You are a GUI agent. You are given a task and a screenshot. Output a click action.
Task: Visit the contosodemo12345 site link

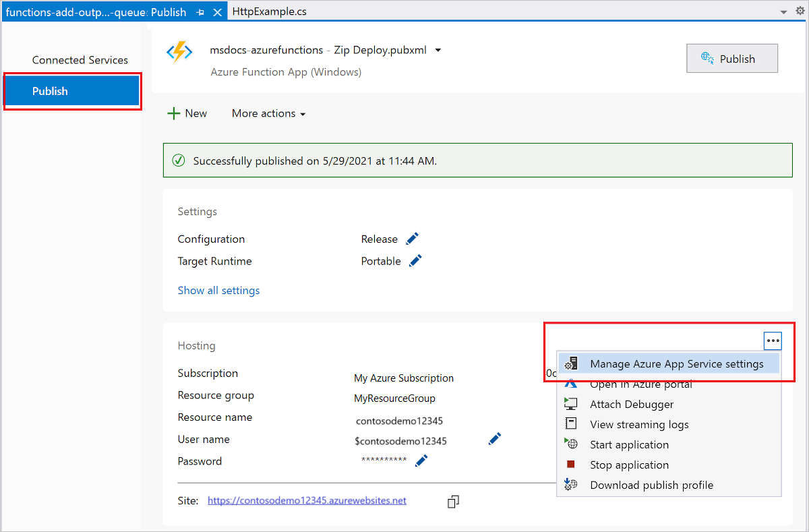coord(307,500)
